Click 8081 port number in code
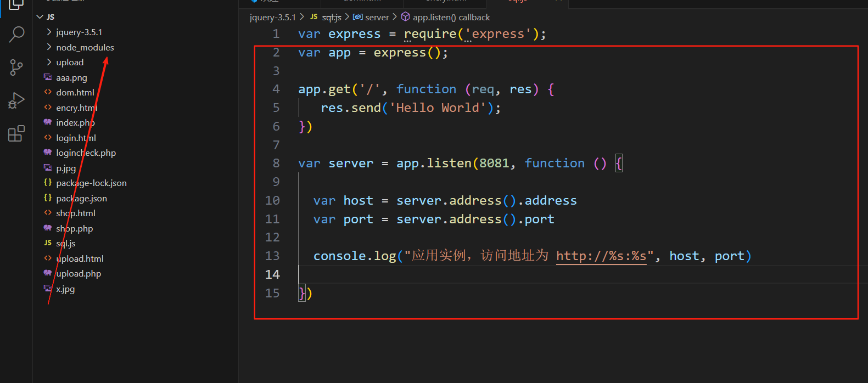The height and width of the screenshot is (383, 868). coord(494,164)
